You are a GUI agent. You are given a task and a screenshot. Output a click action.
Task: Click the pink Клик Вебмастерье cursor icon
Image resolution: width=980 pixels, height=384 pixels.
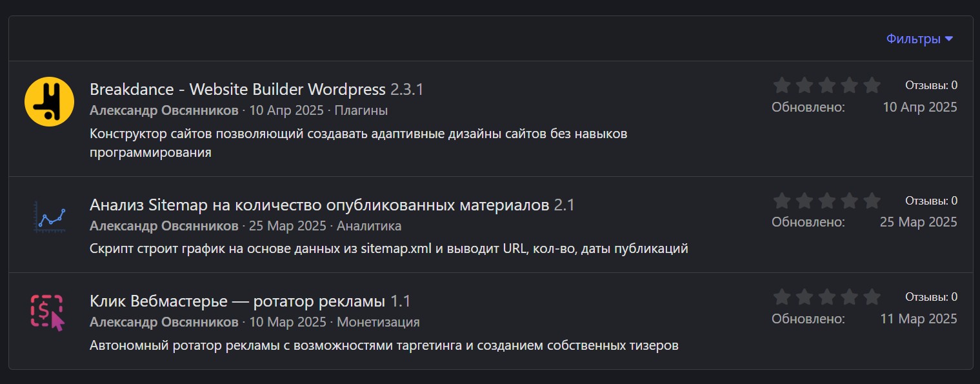tap(47, 313)
